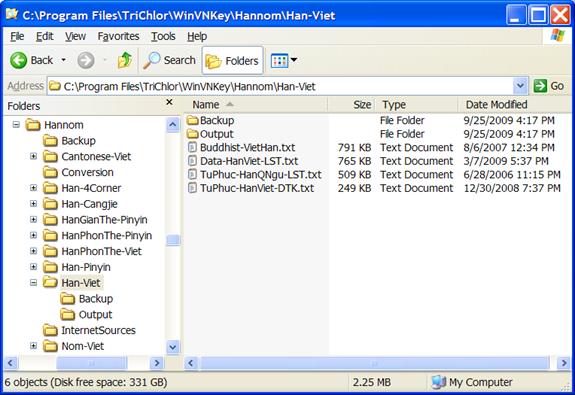Select the HanPhonThe-Pinyin folder icon
This screenshot has width=575, height=395.
pyautogui.click(x=50, y=235)
